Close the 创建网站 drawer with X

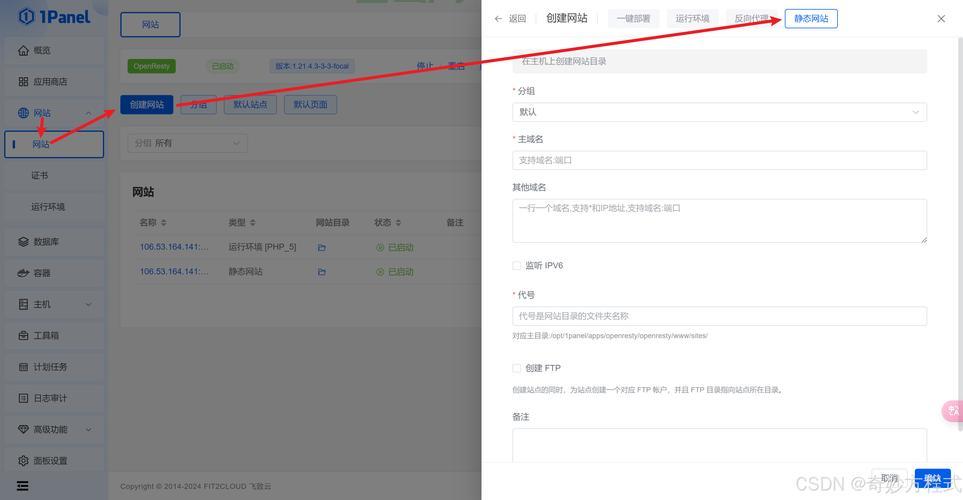(x=941, y=19)
